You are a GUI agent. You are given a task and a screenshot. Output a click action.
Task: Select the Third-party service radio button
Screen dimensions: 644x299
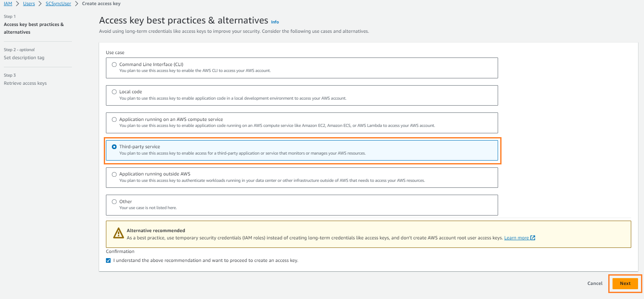(114, 147)
